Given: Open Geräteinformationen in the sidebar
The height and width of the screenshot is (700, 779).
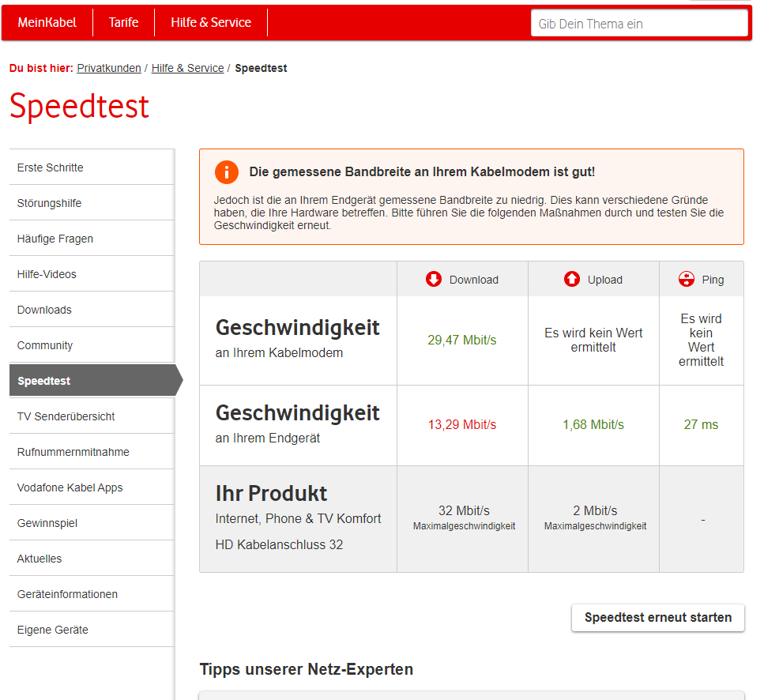Looking at the screenshot, I should pyautogui.click(x=92, y=594).
